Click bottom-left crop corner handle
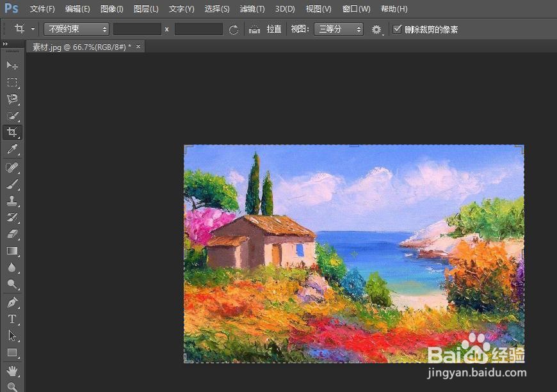 [188, 359]
